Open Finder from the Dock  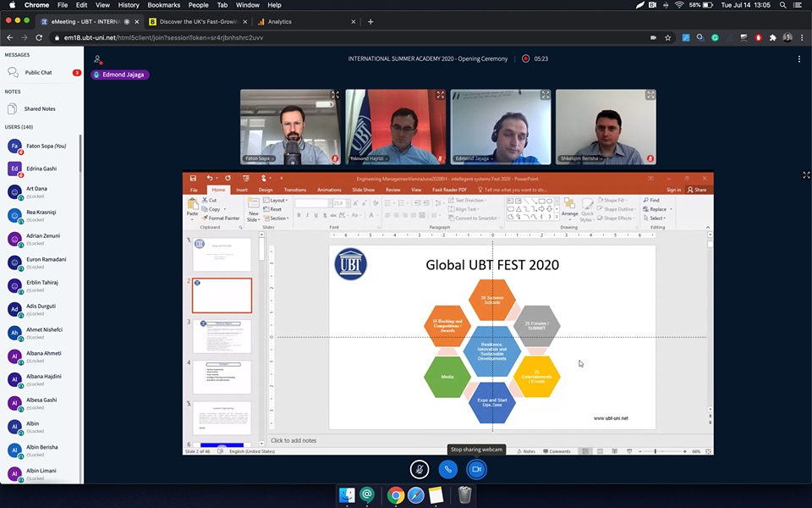[347, 495]
